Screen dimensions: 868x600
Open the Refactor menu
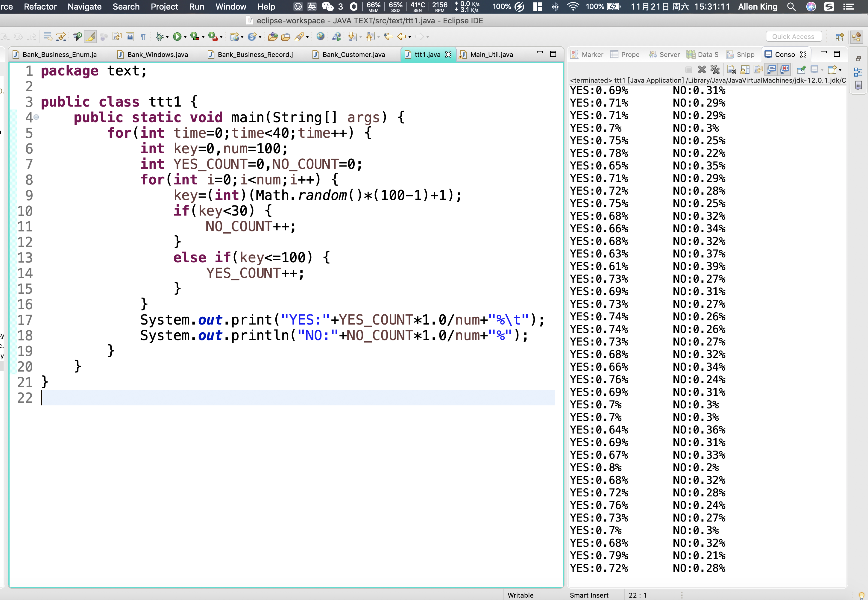tap(40, 7)
